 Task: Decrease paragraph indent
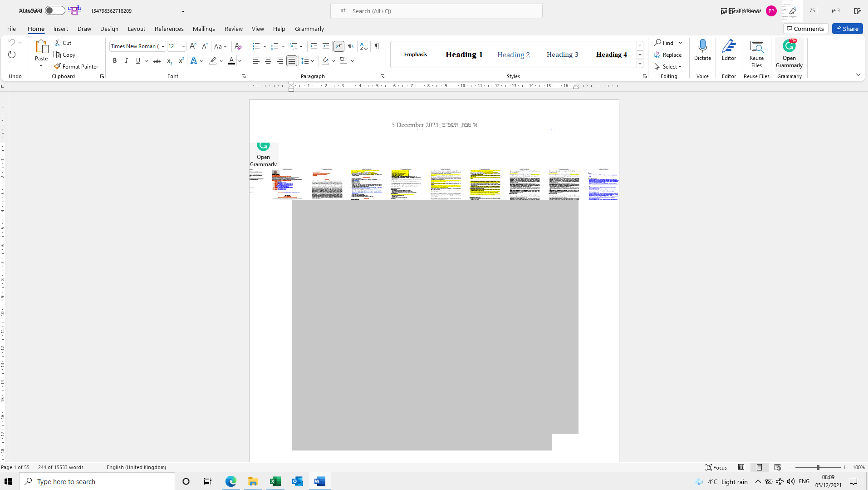tap(314, 46)
